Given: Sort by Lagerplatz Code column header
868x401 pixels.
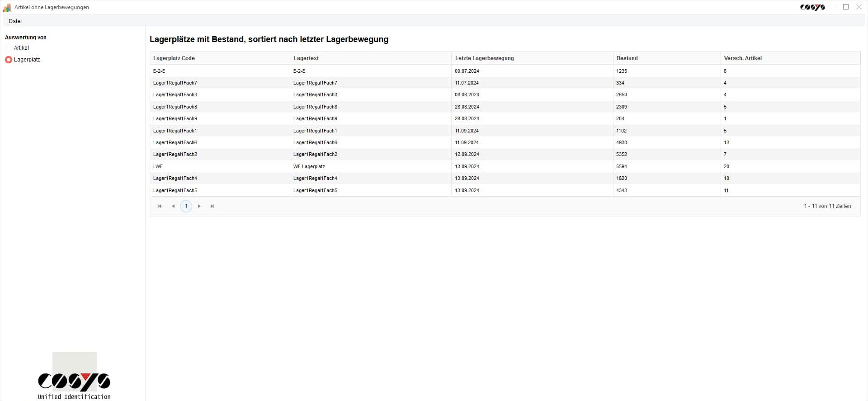Looking at the screenshot, I should [220, 58].
